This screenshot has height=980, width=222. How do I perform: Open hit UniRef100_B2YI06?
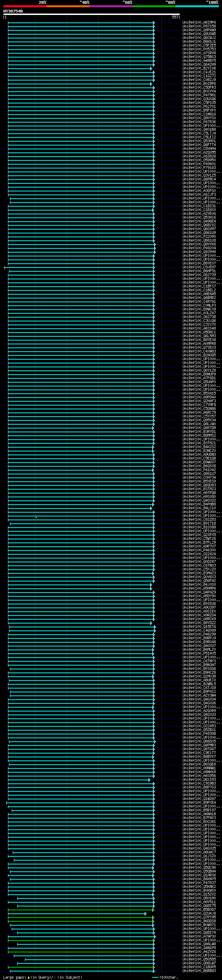(199, 68)
